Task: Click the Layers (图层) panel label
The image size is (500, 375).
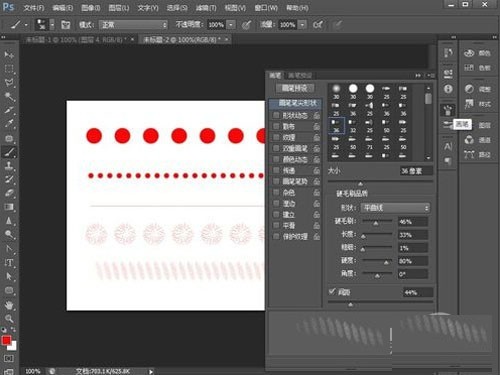Action: 484,125
